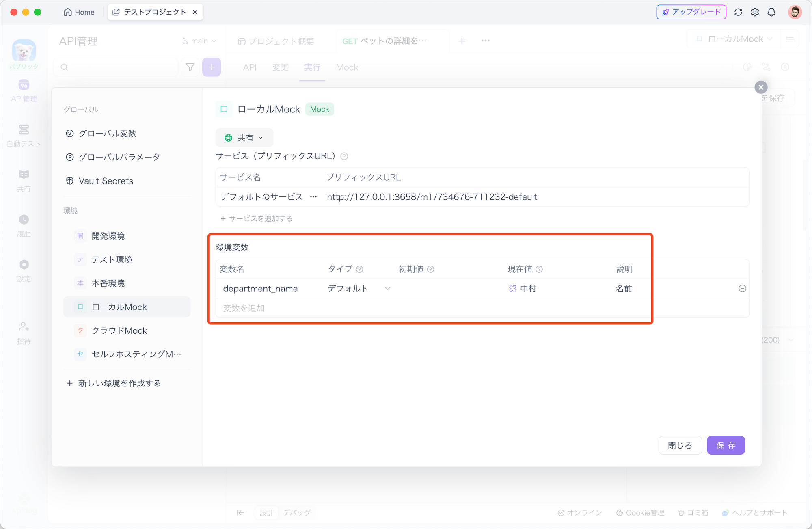Click サービスを追加する link

click(x=256, y=218)
